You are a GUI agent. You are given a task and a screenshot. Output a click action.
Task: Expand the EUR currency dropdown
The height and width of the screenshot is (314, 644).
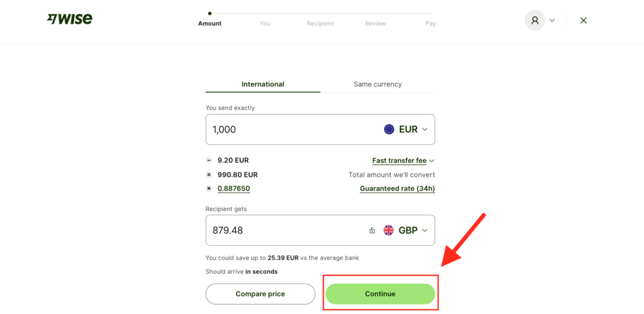[425, 129]
